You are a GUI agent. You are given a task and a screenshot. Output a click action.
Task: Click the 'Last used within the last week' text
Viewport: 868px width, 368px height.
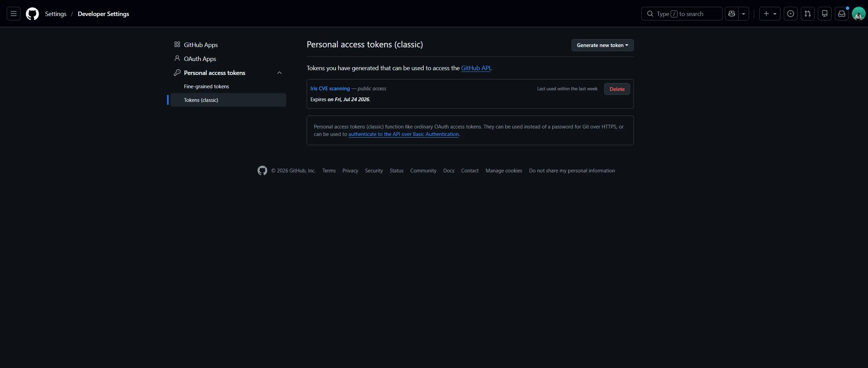click(x=567, y=89)
